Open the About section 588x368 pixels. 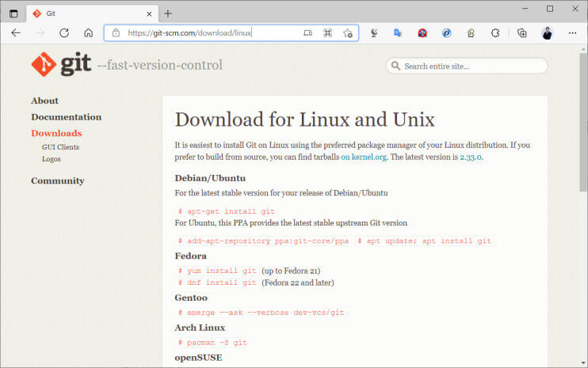[44, 101]
